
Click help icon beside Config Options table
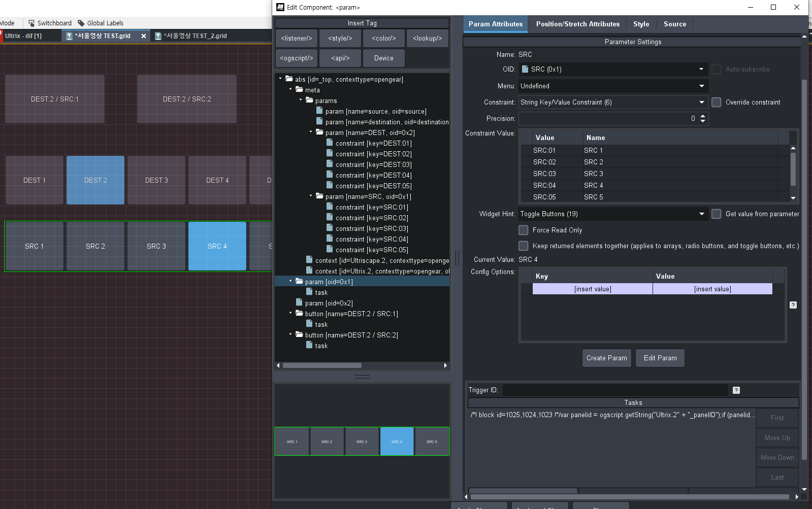[793, 305]
